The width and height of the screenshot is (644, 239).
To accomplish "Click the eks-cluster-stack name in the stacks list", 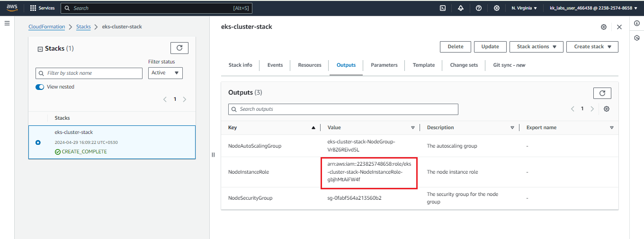I will [x=74, y=132].
